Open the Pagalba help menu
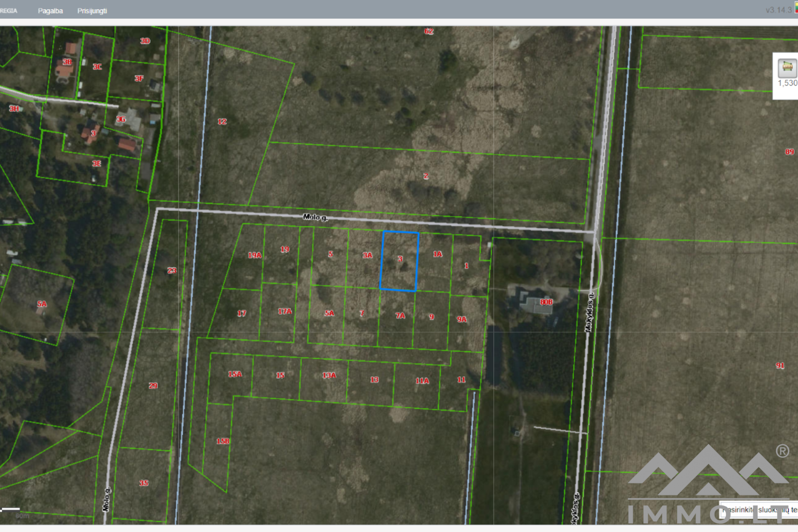This screenshot has height=532, width=798. 50,11
